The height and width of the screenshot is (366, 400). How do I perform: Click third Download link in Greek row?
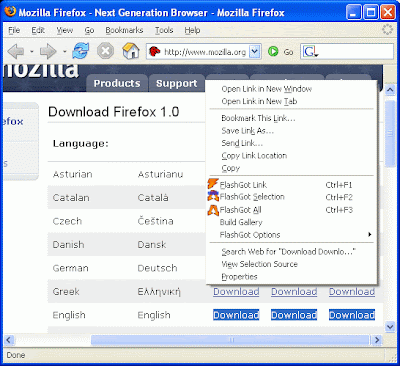click(352, 292)
